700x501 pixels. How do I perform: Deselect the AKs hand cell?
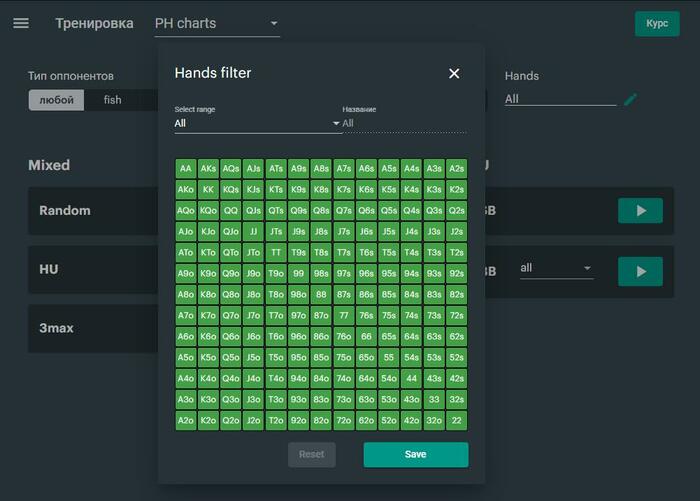(208, 169)
